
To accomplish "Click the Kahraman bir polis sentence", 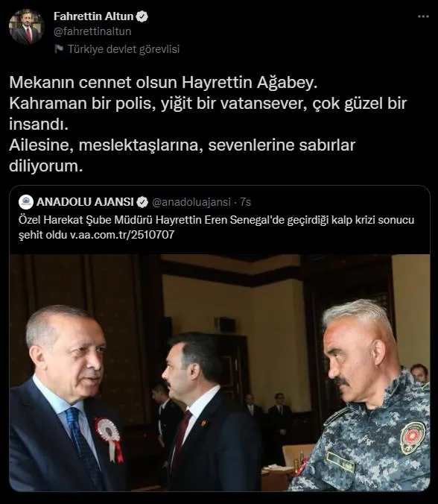I will [208, 113].
